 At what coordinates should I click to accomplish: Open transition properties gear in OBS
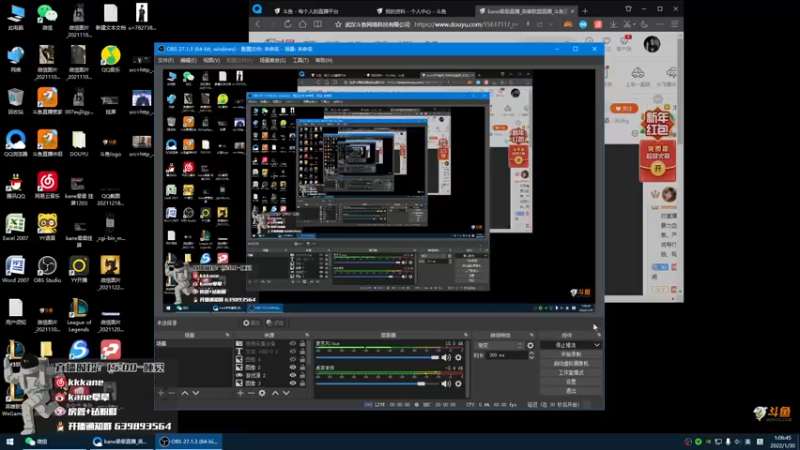[530, 345]
